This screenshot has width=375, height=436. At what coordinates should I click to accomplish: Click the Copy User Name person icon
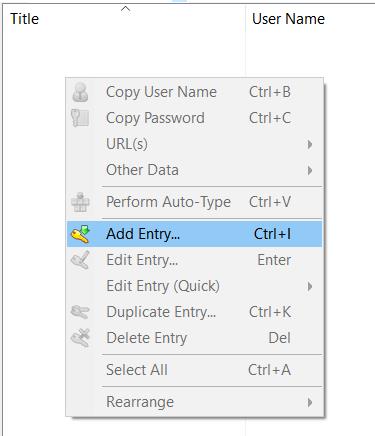point(80,92)
